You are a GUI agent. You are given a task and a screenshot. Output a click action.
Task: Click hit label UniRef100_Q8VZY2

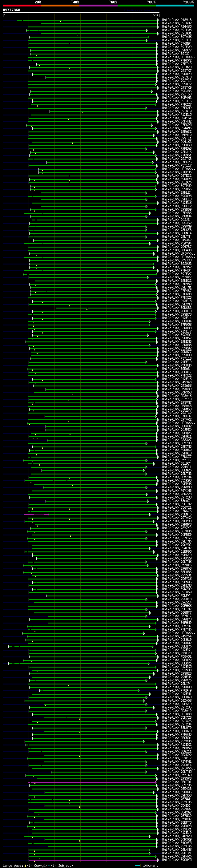[177, 528]
